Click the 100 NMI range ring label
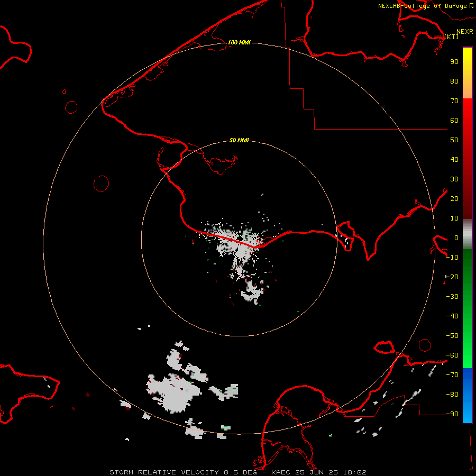This screenshot has height=476, width=476. click(239, 42)
